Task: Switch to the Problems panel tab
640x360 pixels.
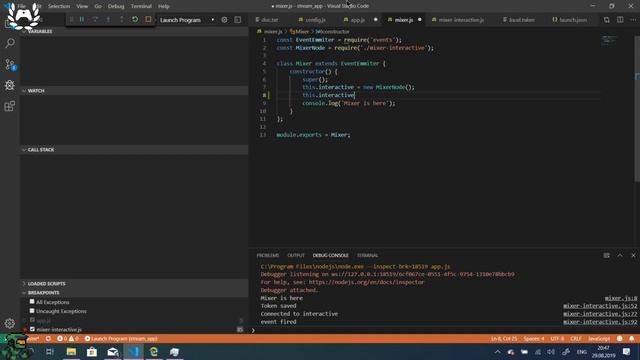Action: click(268, 255)
